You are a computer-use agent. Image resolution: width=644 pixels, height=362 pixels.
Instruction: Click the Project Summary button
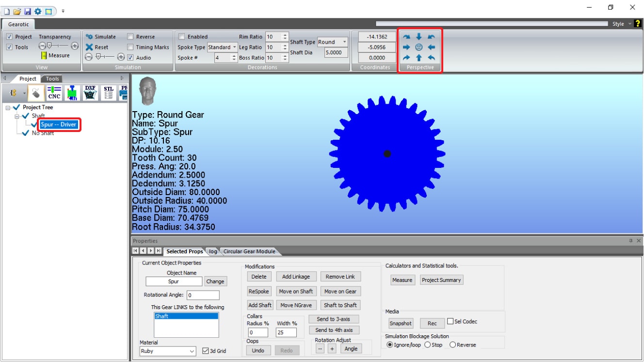coord(441,280)
